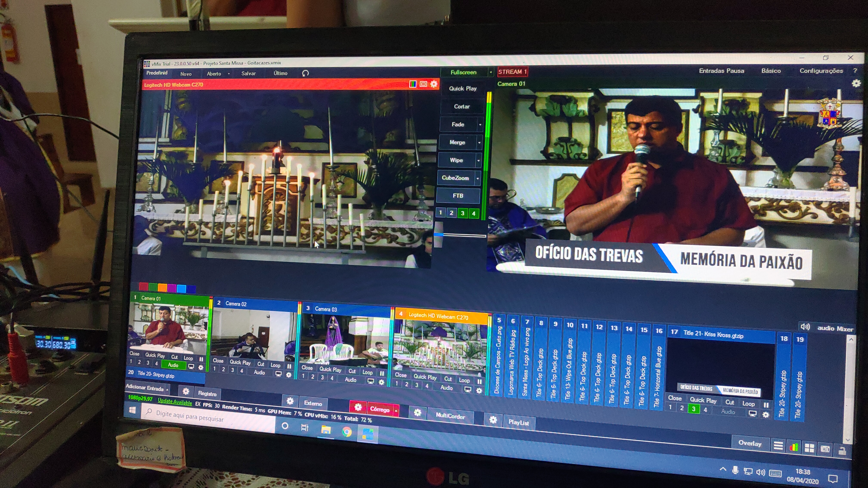
Task: Open the Aberto dropdown arrow
Action: tap(229, 74)
